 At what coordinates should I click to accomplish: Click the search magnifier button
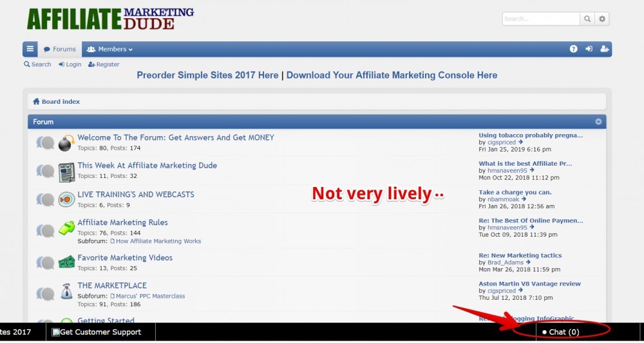(587, 19)
